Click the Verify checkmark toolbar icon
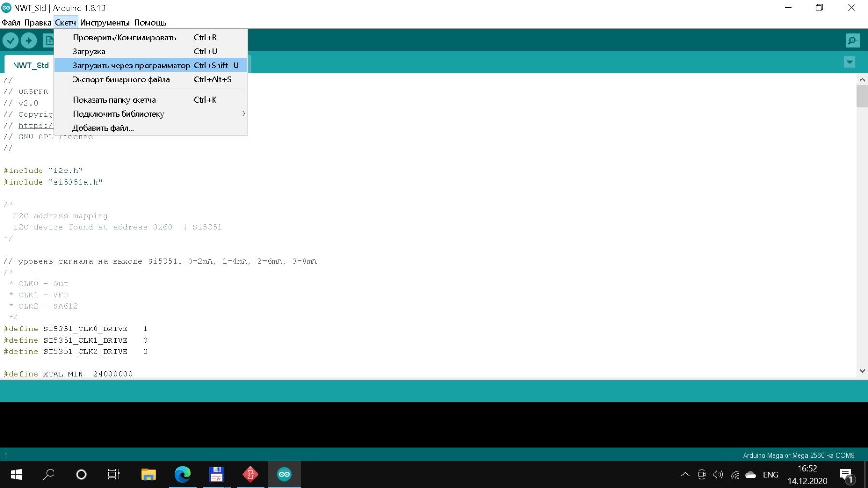 [x=11, y=40]
